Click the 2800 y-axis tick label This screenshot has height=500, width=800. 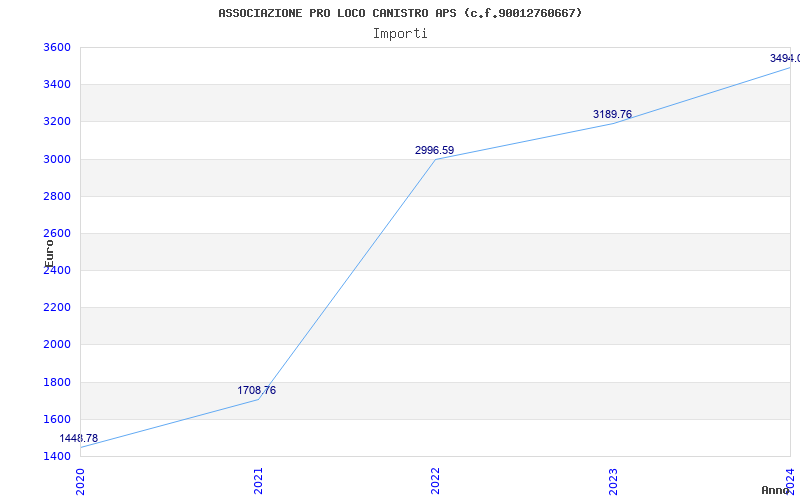57,196
